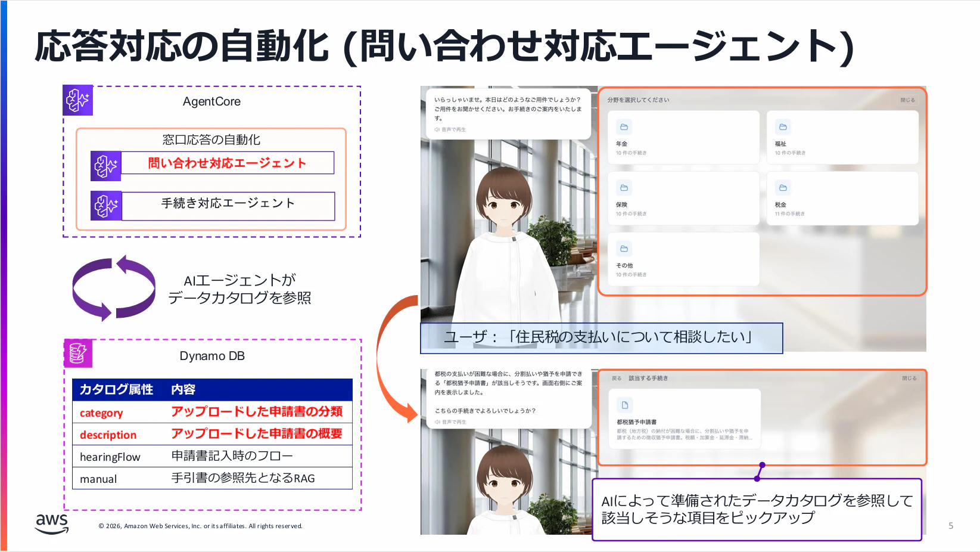Click the AIエージェントがデータカタログを参照 caption
The width and height of the screenshot is (980, 552).
point(239,289)
